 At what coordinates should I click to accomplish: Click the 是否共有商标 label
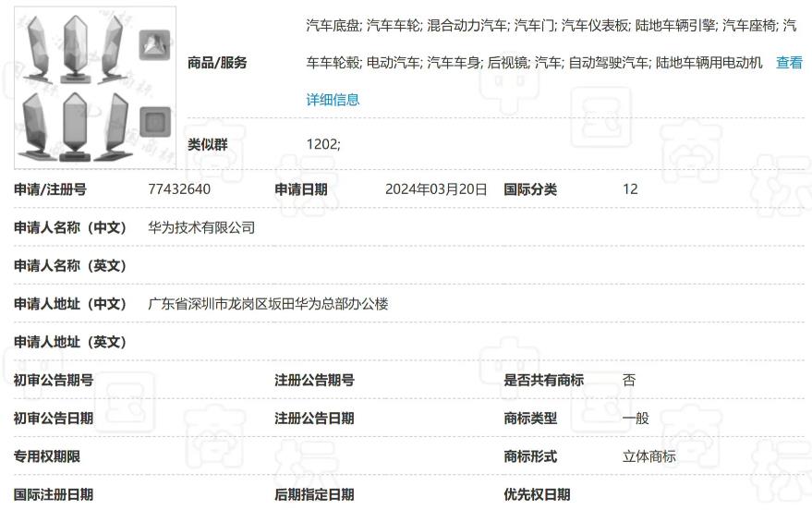(544, 380)
